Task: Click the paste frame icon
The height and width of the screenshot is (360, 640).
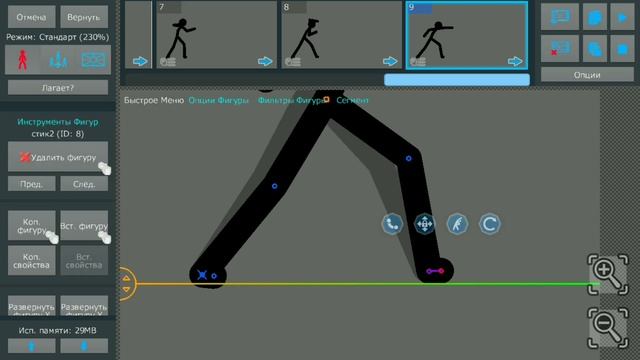Action: coord(595,49)
